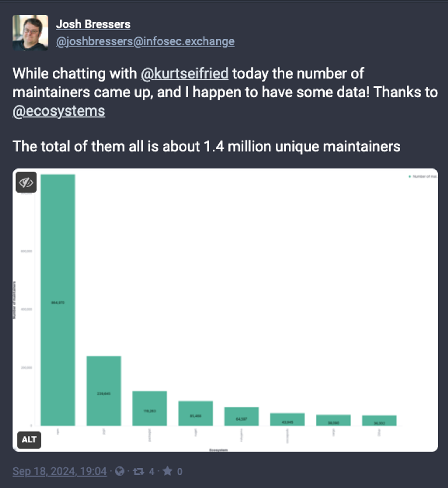The height and width of the screenshot is (488, 448).
Task: Click the boost arrows icon
Action: click(x=138, y=471)
